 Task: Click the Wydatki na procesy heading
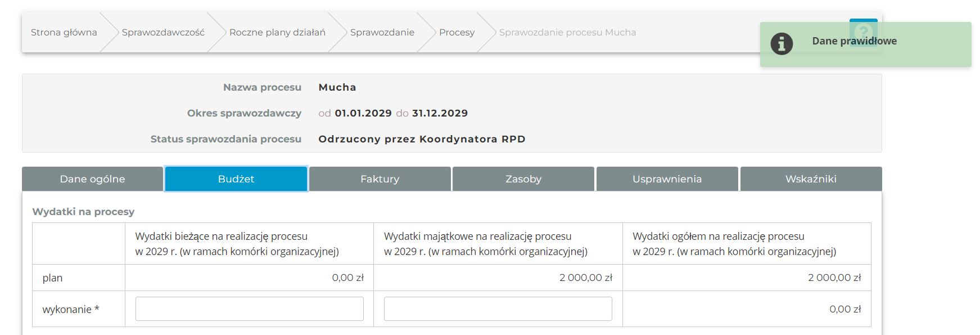[83, 212]
